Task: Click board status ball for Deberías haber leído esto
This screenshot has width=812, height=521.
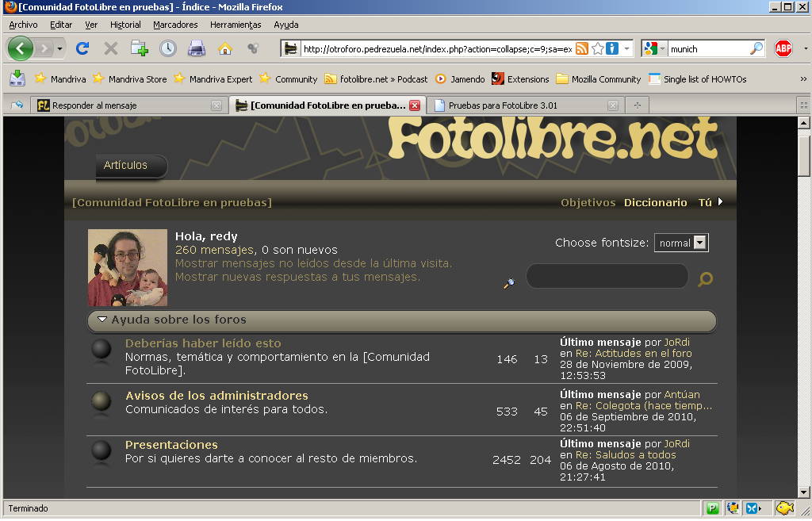Action: (101, 349)
